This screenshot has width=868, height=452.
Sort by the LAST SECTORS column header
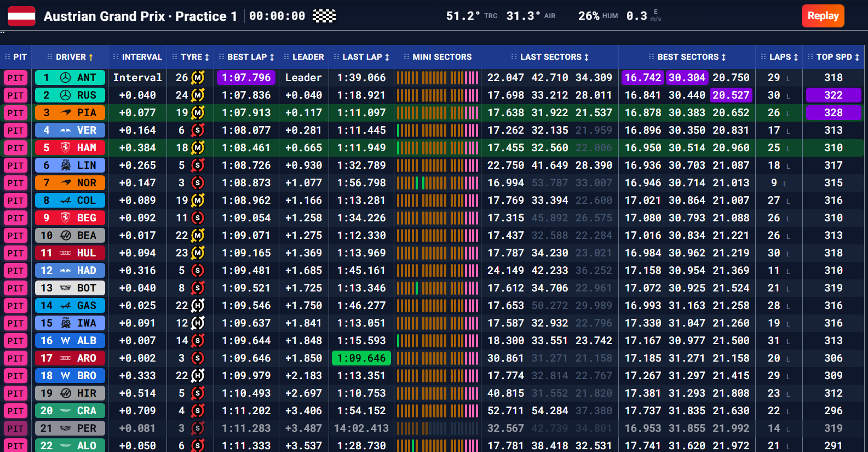pyautogui.click(x=554, y=57)
